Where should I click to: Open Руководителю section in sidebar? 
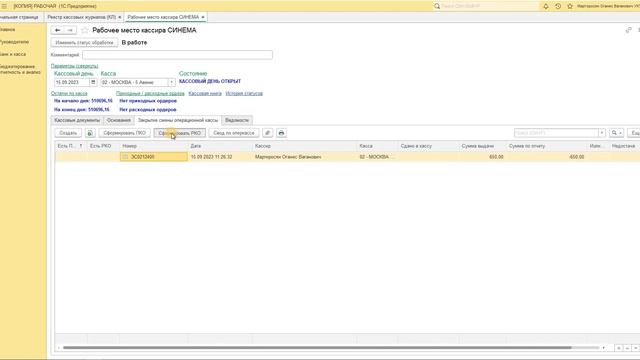(x=15, y=42)
